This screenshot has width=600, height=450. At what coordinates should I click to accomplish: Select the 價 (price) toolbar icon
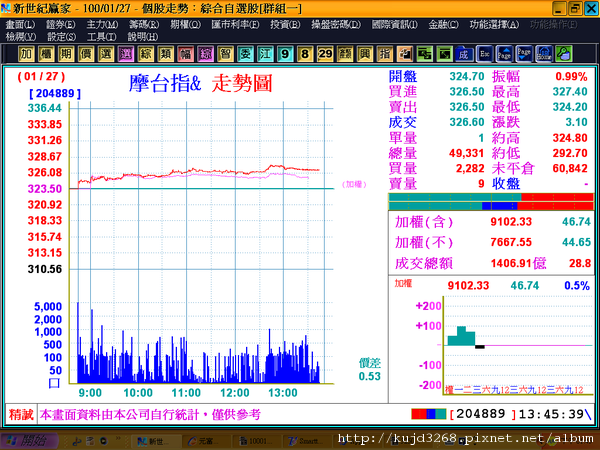(86, 54)
